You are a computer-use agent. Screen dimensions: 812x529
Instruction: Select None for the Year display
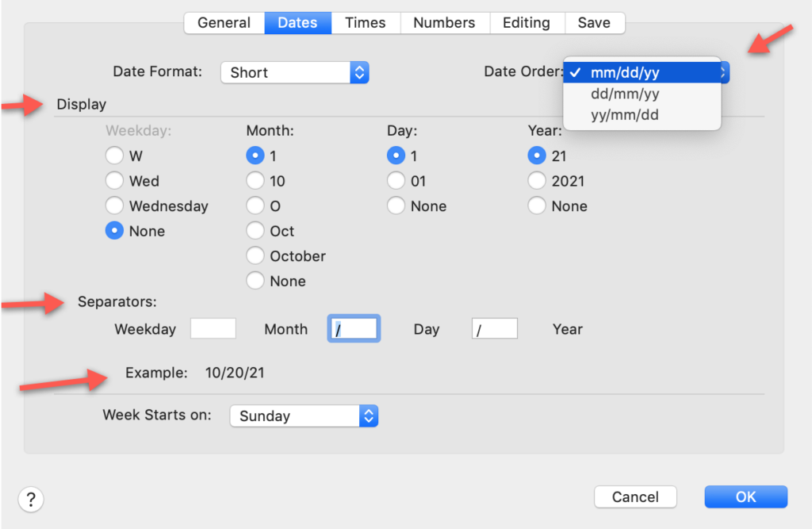[x=537, y=206]
